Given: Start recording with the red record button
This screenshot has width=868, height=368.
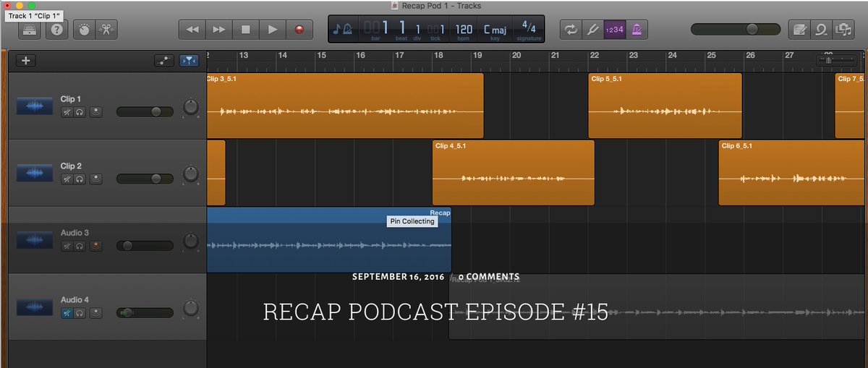Looking at the screenshot, I should 299,30.
